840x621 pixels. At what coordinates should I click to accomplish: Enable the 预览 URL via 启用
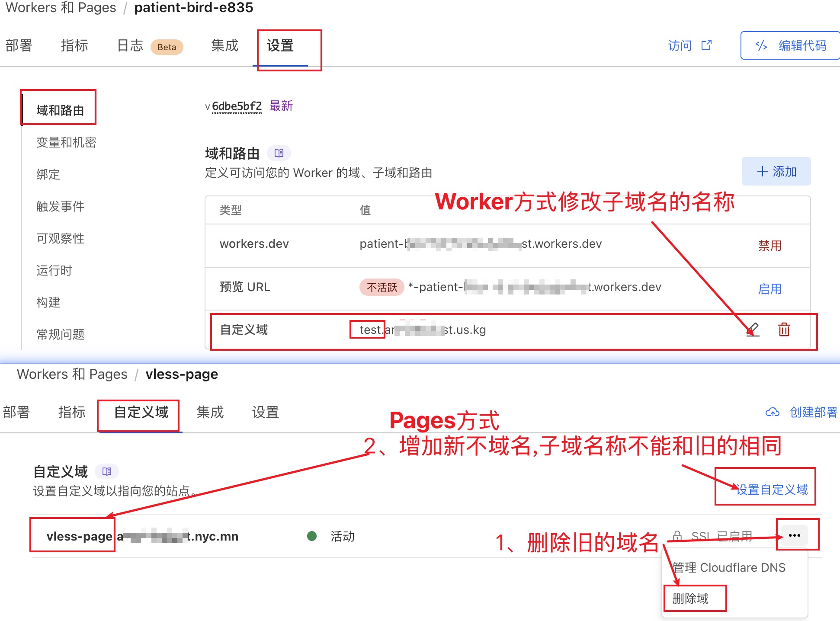click(x=769, y=289)
